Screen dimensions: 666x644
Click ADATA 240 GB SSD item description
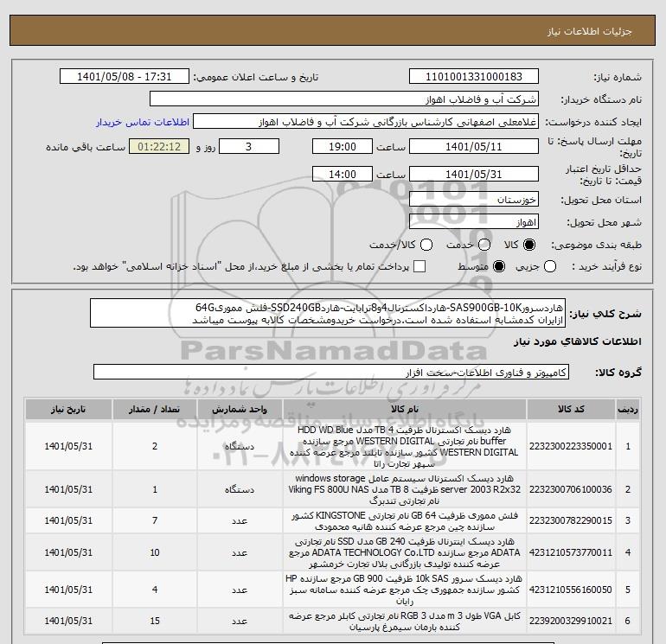[405, 552]
